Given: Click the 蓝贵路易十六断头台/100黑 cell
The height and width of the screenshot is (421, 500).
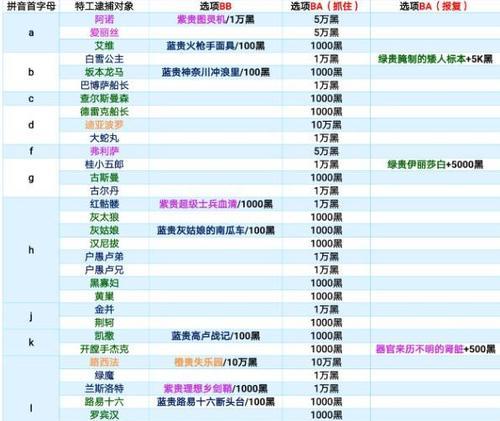Looking at the screenshot, I should coord(216,402).
